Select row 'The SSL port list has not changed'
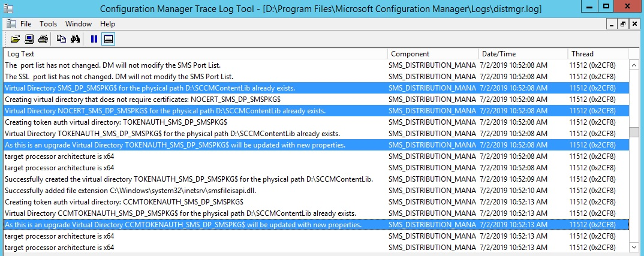 coord(316,76)
